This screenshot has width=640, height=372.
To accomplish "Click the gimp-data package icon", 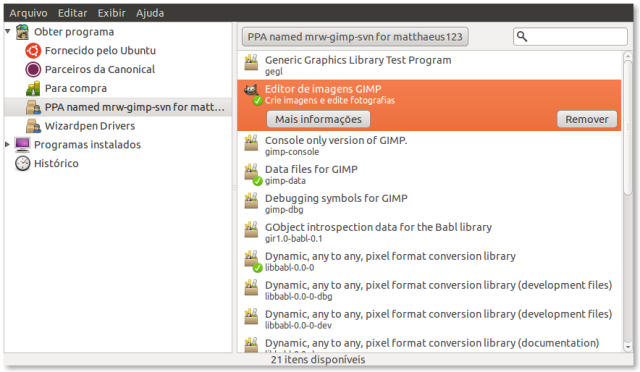I will (x=251, y=172).
